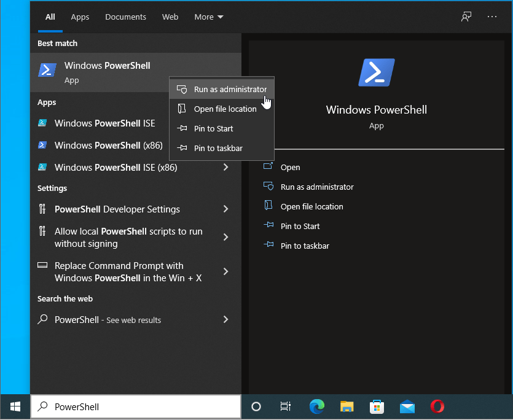Click Pin to taskbar in right pane
Image resolution: width=513 pixels, height=420 pixels.
(x=305, y=246)
